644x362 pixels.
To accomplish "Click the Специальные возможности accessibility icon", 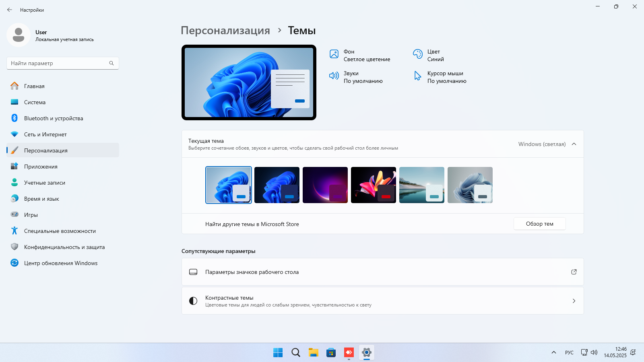I will pyautogui.click(x=14, y=231).
